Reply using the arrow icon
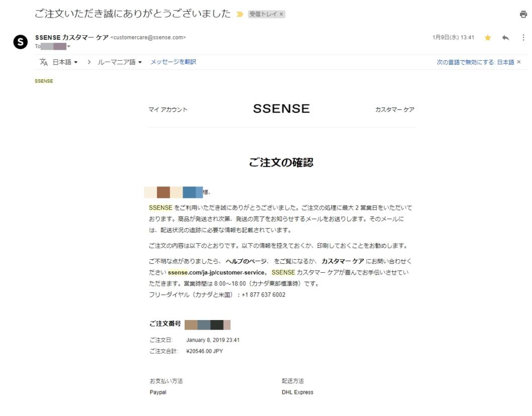 tap(505, 37)
